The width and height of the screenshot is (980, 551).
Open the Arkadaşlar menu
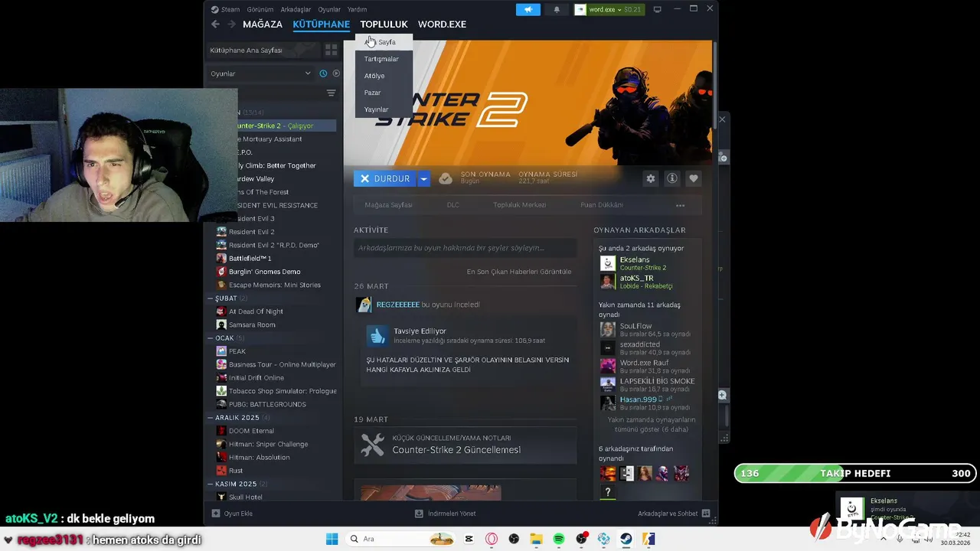pos(296,9)
